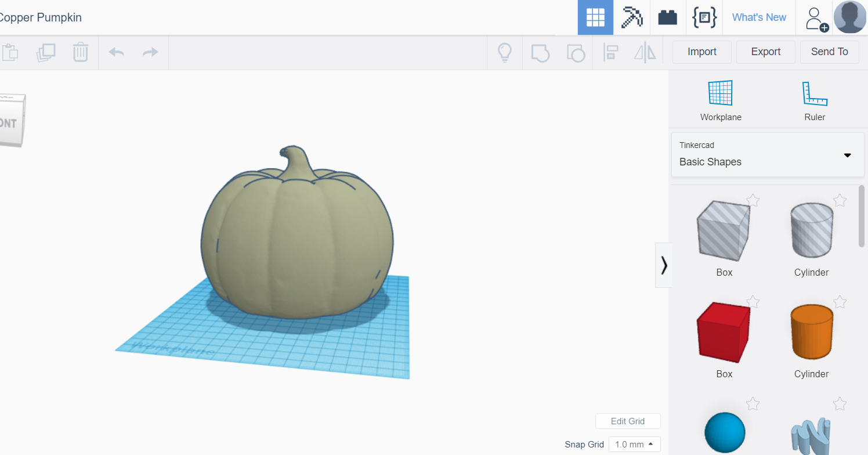Click the Send To button
This screenshot has height=455, width=868.
[830, 52]
